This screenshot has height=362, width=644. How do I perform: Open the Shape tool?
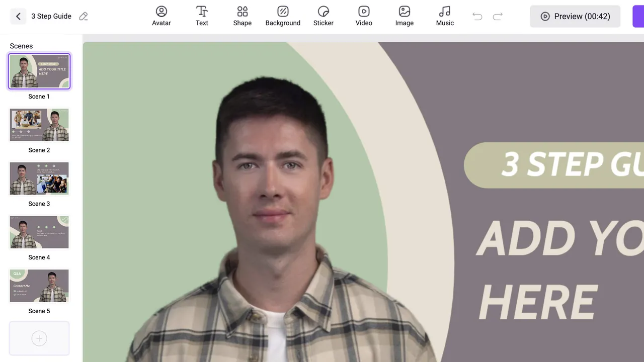pos(243,16)
